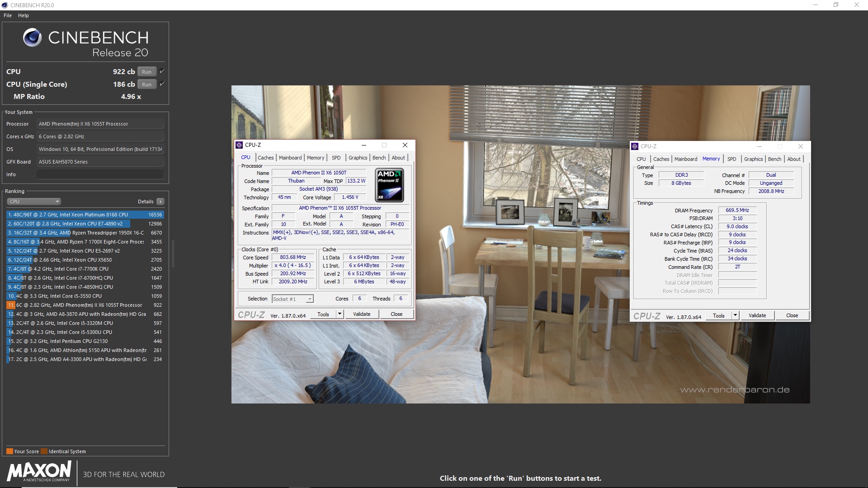Open the CPU ranking type dropdown
Screen dimensions: 868x488
(x=34, y=202)
